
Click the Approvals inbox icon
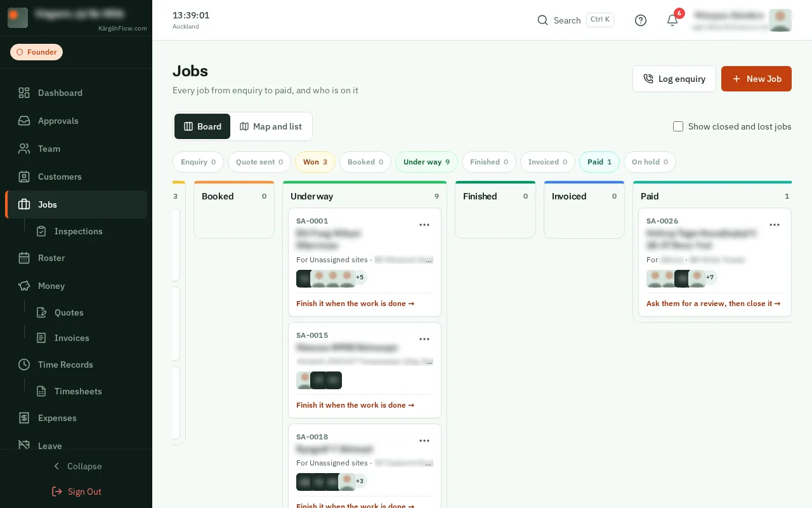[x=24, y=121]
